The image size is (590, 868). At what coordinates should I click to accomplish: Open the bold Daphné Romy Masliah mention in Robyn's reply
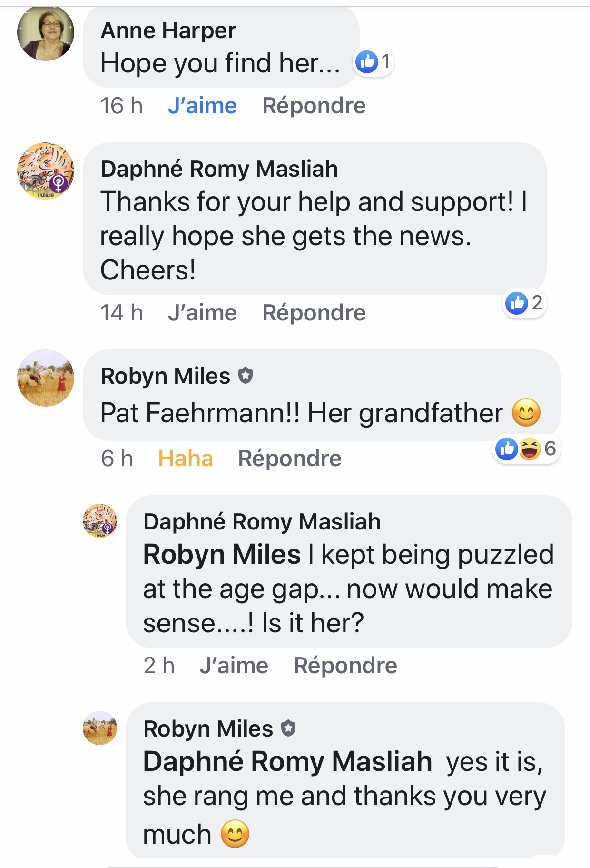pos(287,761)
